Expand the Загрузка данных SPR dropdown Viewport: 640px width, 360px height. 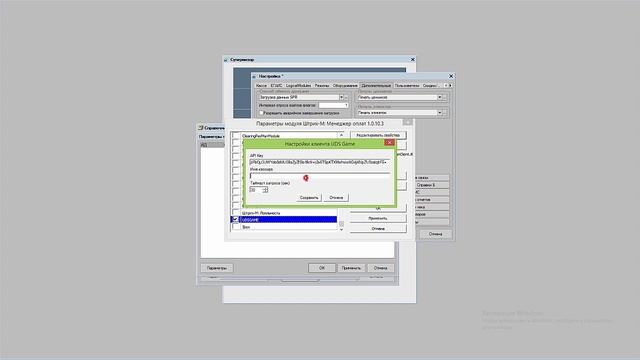point(341,98)
